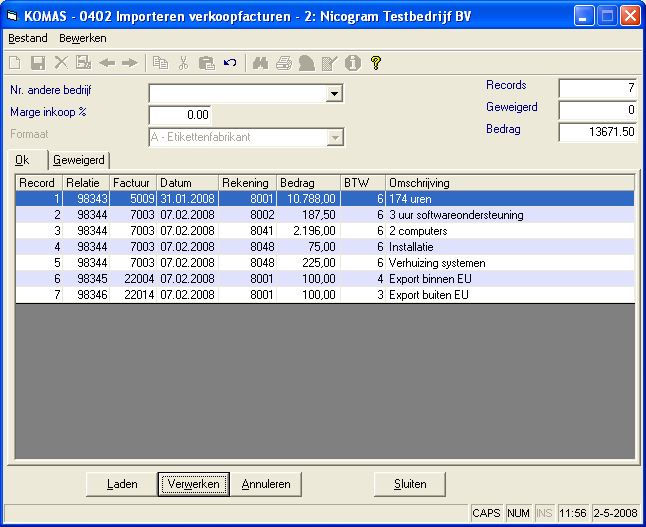Click the Rekening cell 8002
The width and height of the screenshot is (646, 527).
pyautogui.click(x=248, y=215)
